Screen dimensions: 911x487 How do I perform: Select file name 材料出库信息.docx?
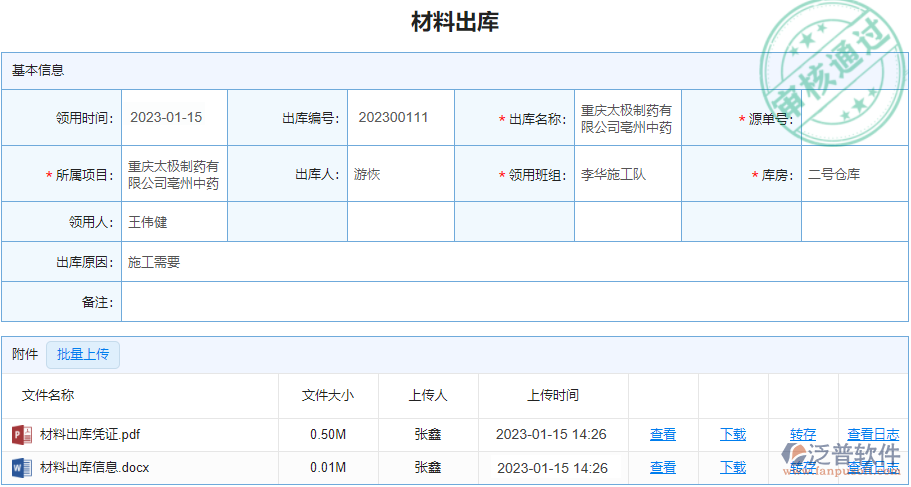pyautogui.click(x=95, y=468)
